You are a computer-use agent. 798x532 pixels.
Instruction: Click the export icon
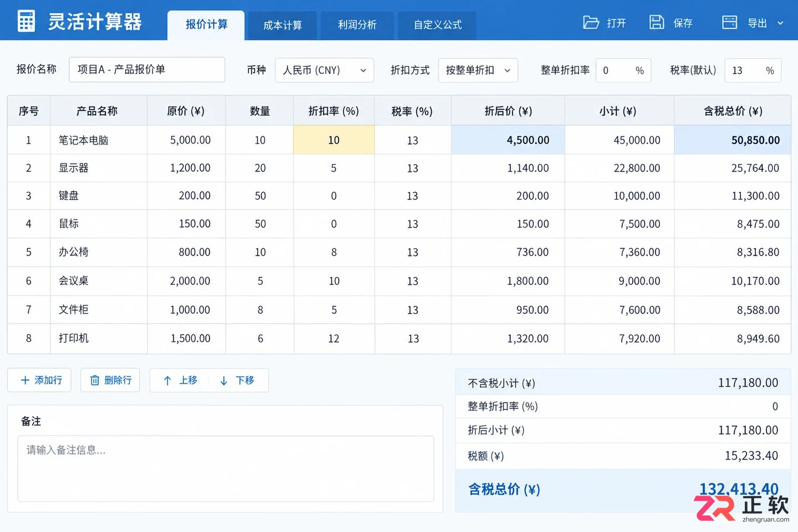click(x=730, y=22)
